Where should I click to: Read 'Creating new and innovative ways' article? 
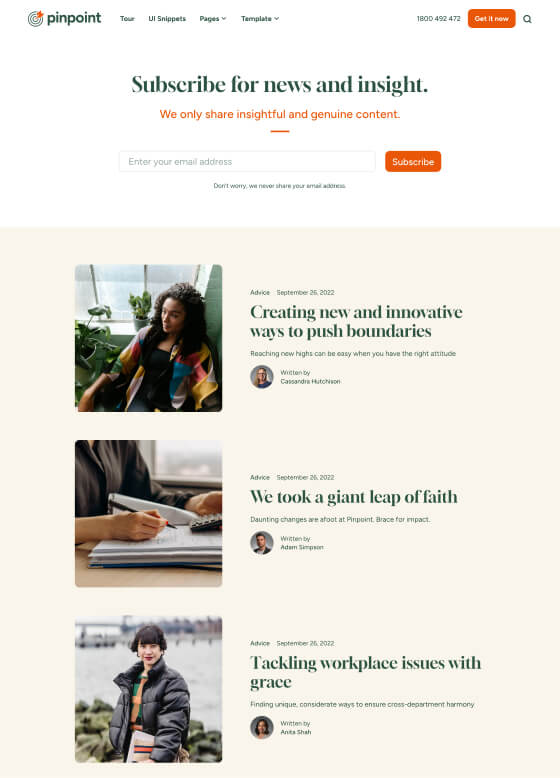coord(356,322)
